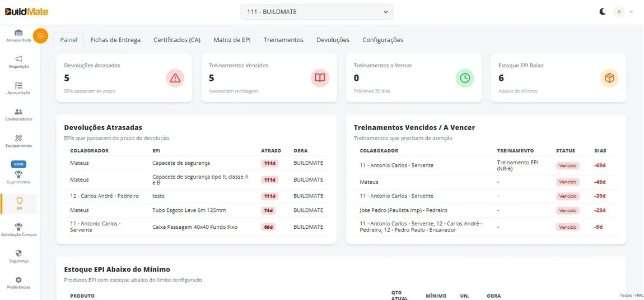644x300 pixels.
Task: Click the 114d delay badge
Action: (x=270, y=163)
